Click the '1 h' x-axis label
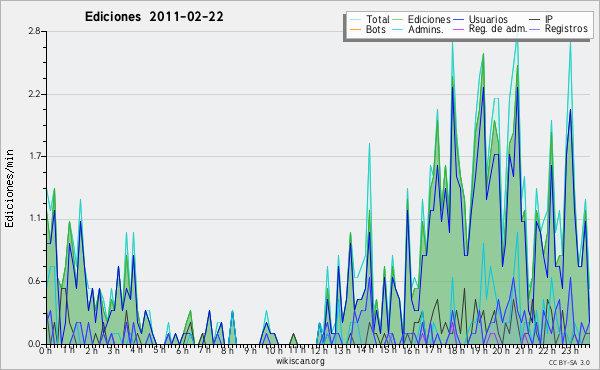 [x=69, y=350]
